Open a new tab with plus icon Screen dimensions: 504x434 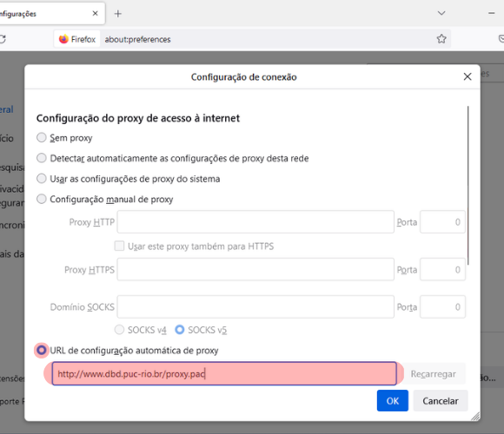click(118, 14)
